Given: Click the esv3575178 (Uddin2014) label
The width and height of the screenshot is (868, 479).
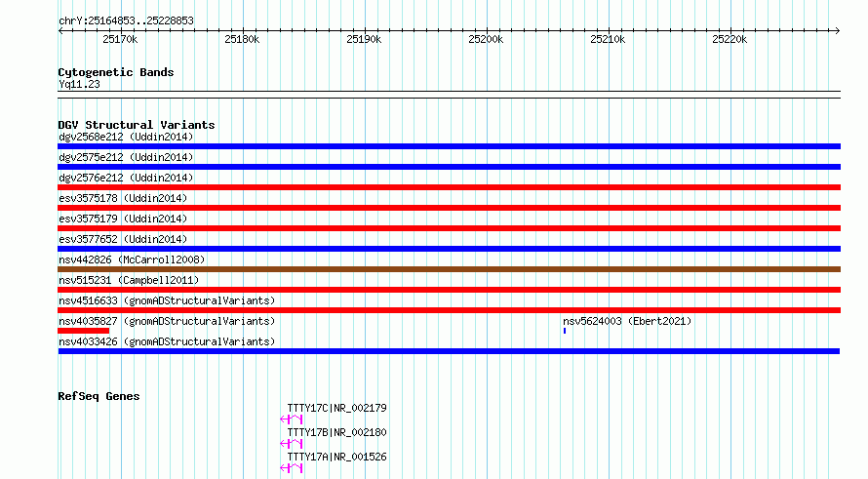Looking at the screenshot, I should pos(123,198).
